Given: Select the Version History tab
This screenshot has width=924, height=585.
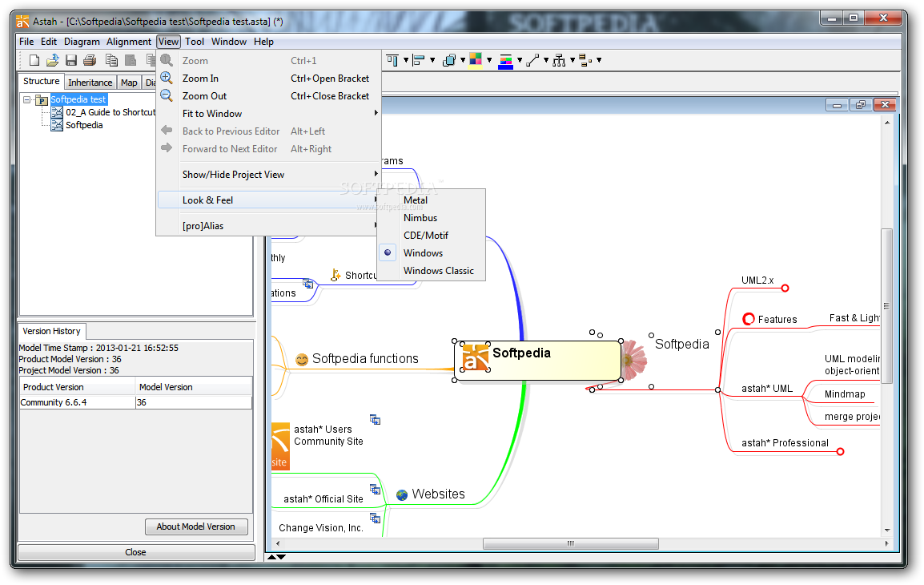Looking at the screenshot, I should point(52,332).
